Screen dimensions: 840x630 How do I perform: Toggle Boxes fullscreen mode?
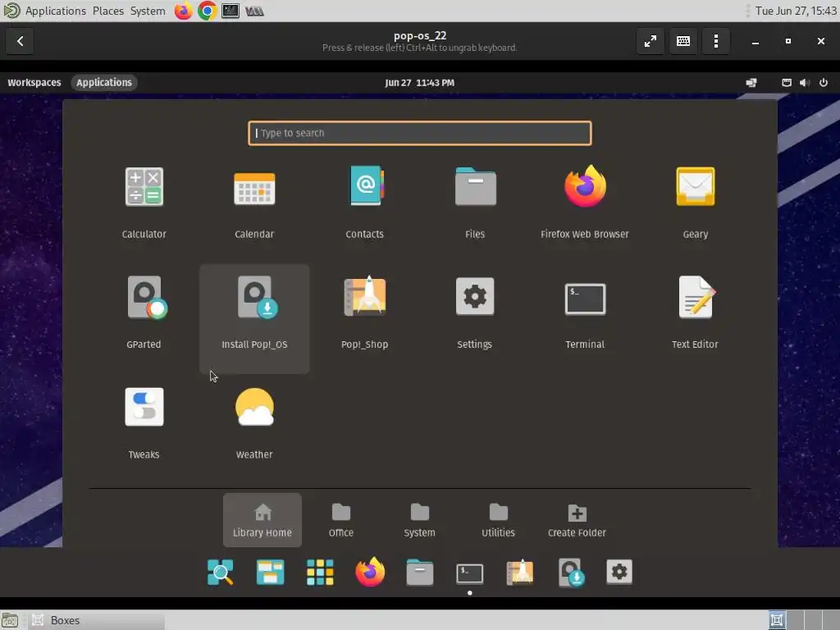coord(651,41)
